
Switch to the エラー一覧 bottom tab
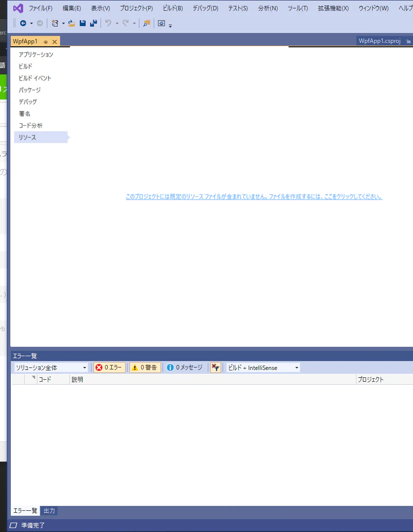click(25, 511)
